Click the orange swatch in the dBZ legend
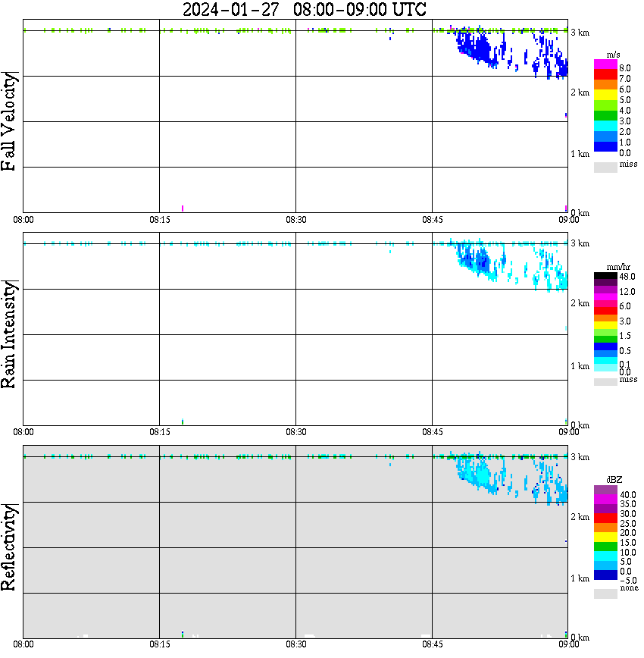 point(605,528)
